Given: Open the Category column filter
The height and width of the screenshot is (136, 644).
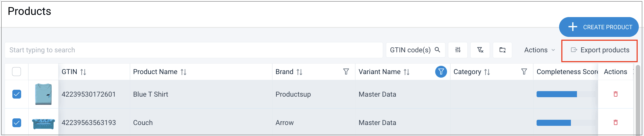Looking at the screenshot, I should 524,72.
